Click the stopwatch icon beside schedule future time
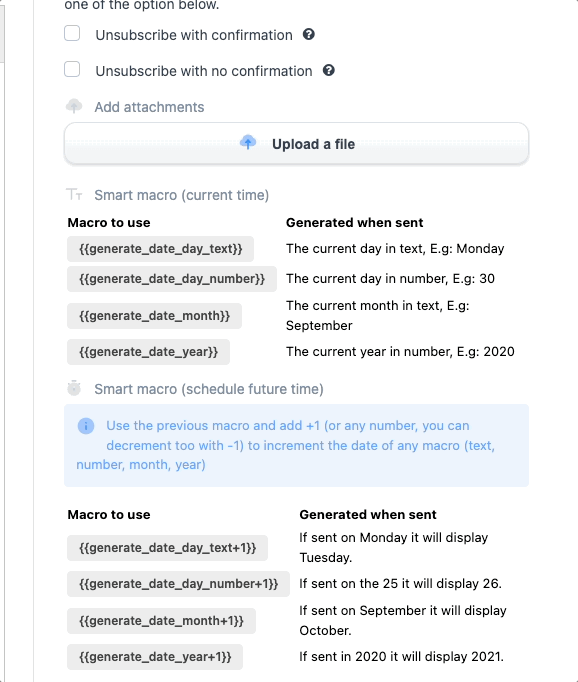 (74, 388)
